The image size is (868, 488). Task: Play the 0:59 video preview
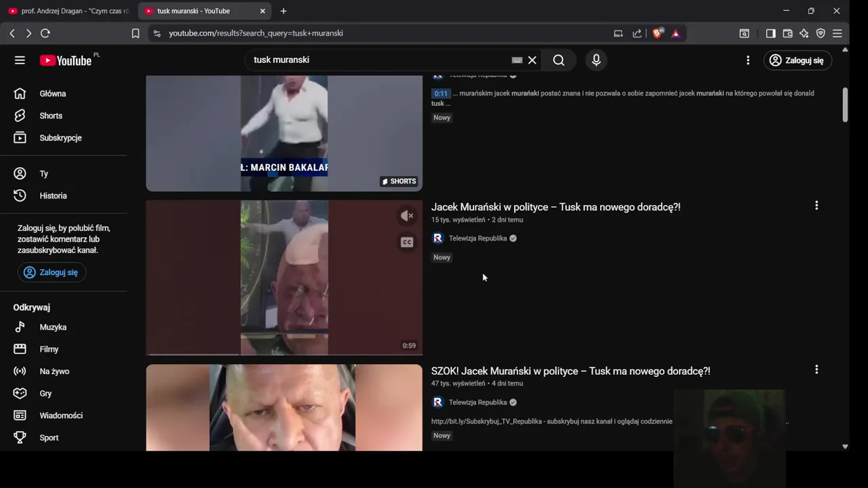click(284, 277)
